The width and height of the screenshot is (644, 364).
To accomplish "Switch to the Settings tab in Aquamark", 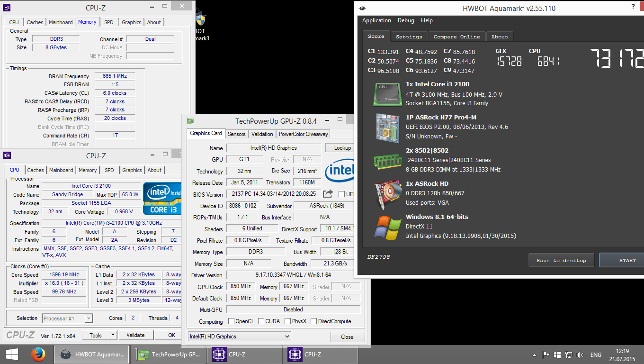I will click(x=409, y=36).
